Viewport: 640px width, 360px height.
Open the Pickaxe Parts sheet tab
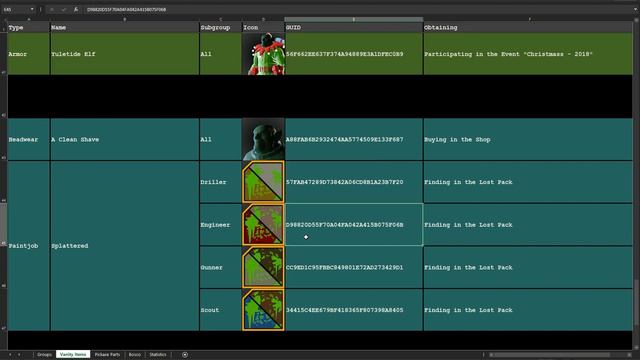click(107, 355)
